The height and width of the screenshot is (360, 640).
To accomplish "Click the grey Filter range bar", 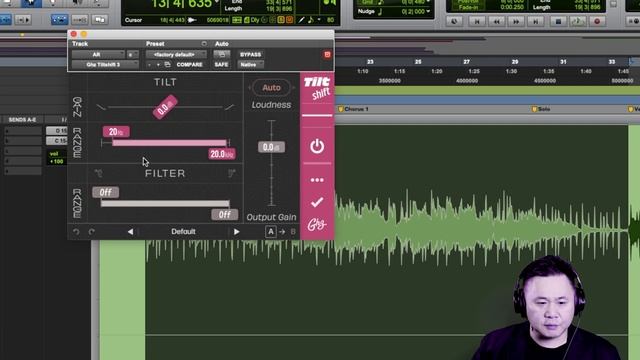I will pos(165,203).
